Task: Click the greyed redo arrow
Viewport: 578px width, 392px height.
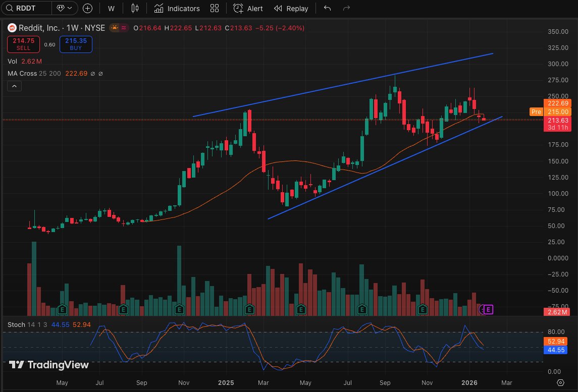Action: coord(346,8)
